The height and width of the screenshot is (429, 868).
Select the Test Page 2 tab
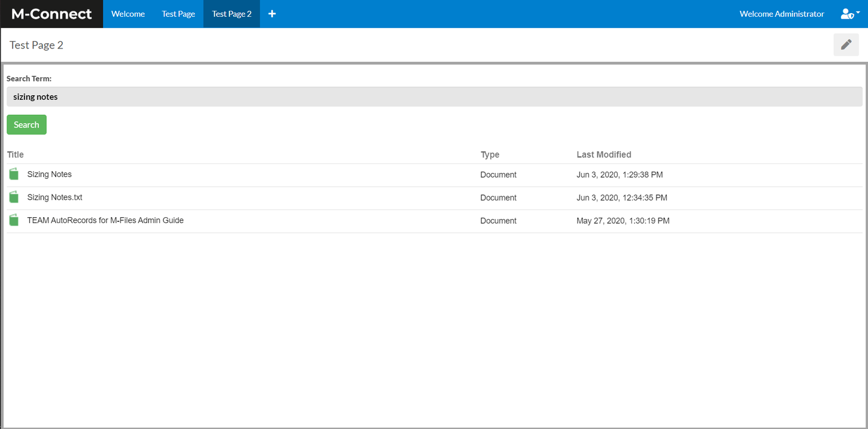(x=232, y=14)
